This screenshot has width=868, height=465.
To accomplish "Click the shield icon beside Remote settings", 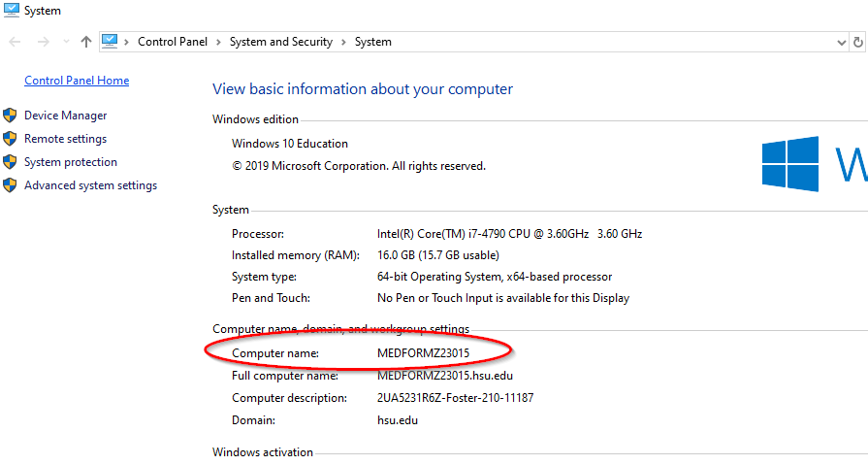I will (10, 139).
